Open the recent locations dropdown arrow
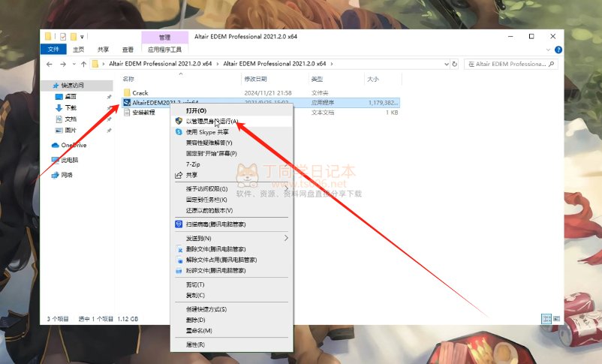Viewport: 602px width, 364px height. pos(74,64)
